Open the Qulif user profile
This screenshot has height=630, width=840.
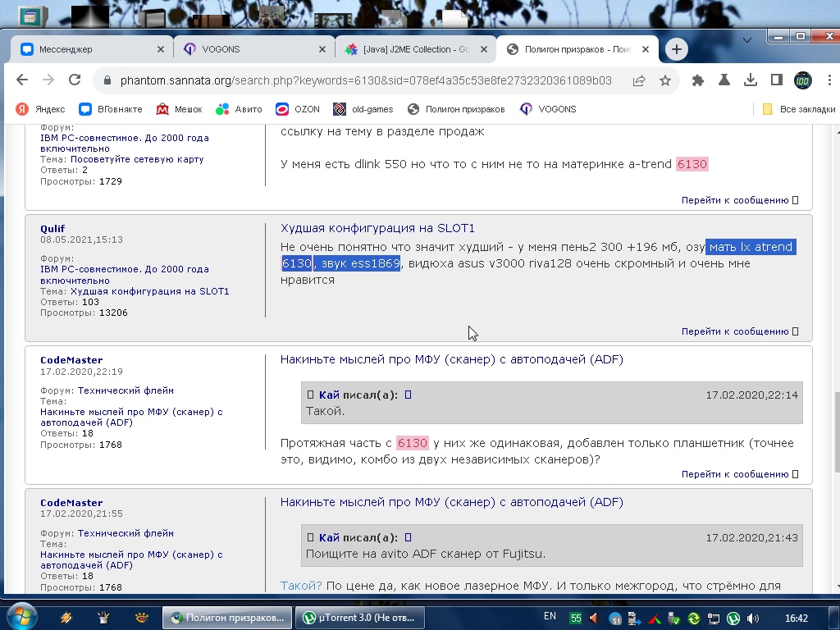coord(52,229)
